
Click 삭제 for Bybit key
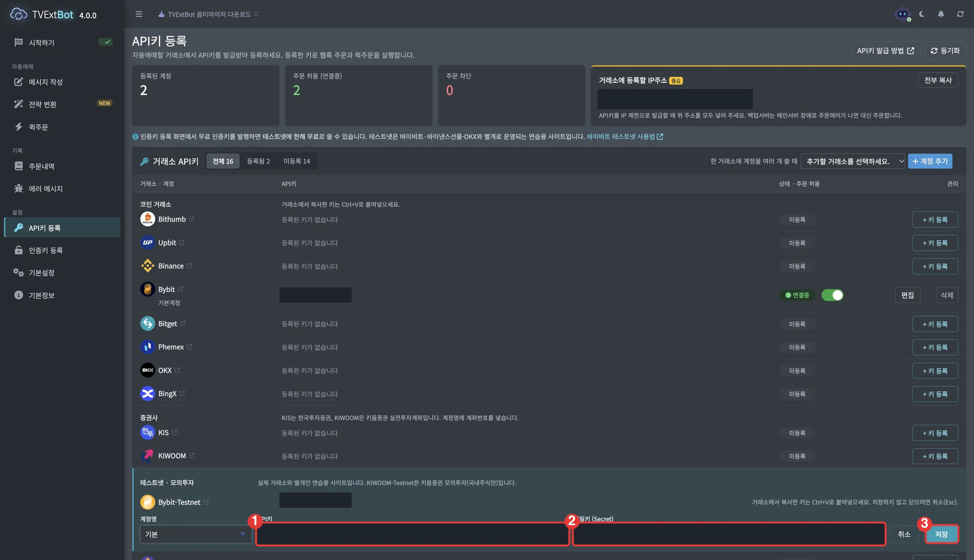pos(947,295)
